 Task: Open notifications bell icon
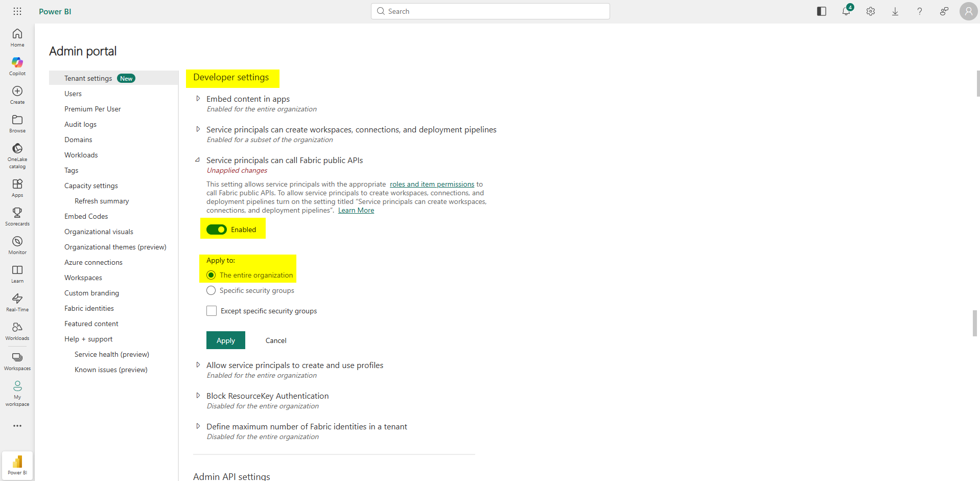[846, 11]
